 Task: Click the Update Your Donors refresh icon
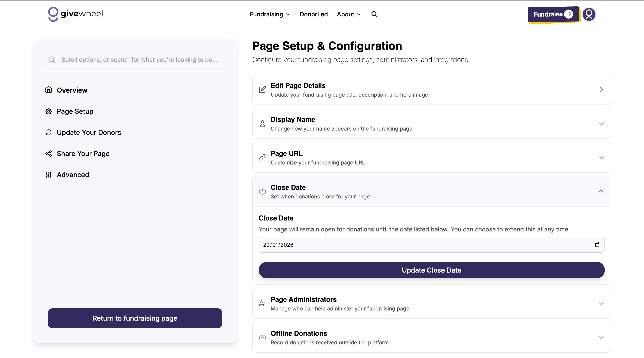[x=49, y=132]
